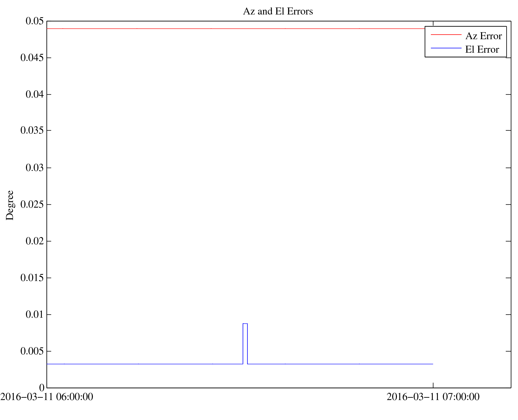Viewport: 518px width, 420px height.
Task: Click the 0.035 y-axis tick label
Action: point(32,130)
